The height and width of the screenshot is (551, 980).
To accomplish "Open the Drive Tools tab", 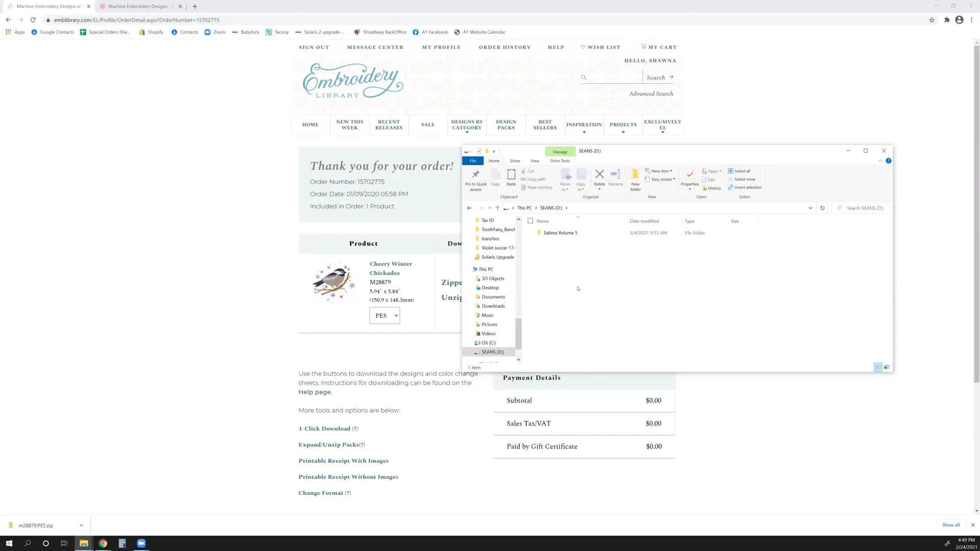I will click(x=560, y=161).
